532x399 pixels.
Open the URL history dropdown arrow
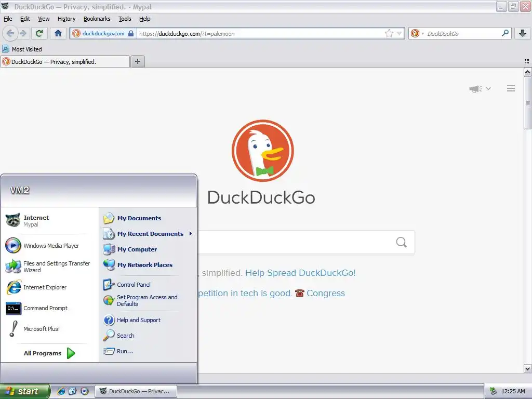click(x=400, y=33)
